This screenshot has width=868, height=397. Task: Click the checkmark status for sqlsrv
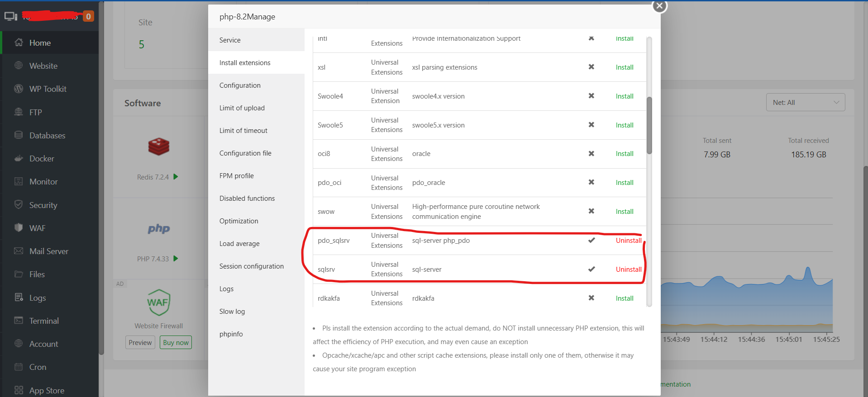pos(591,269)
